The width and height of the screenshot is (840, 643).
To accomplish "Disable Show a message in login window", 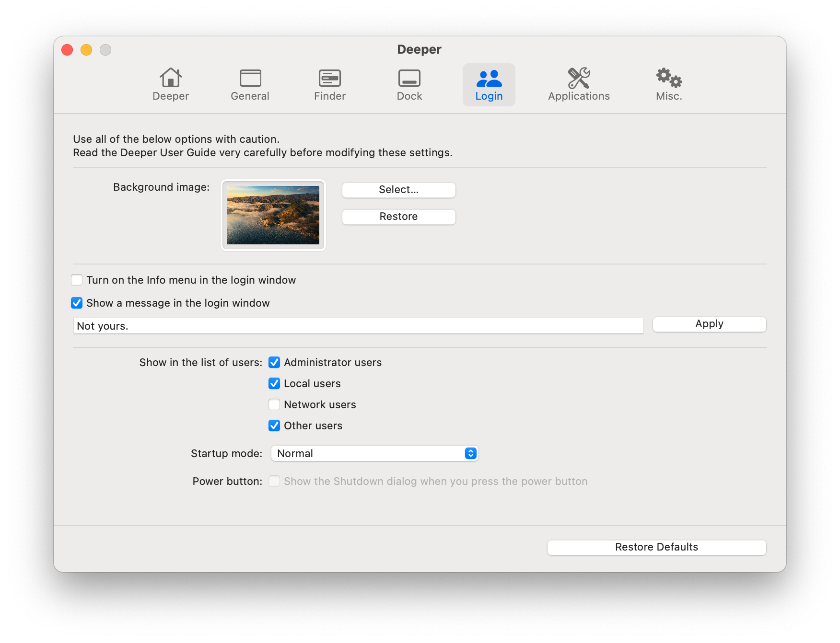I will pos(77,303).
